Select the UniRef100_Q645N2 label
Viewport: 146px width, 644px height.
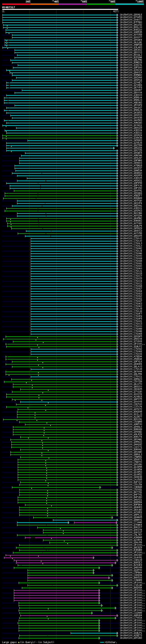(131, 218)
